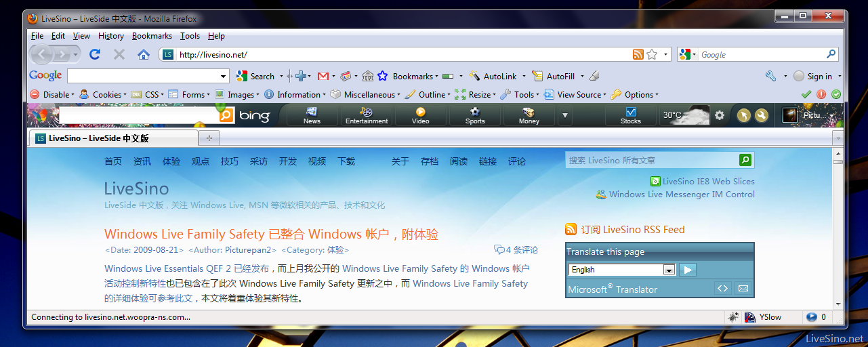Click the Stop loading X icon
This screenshot has height=347, width=868.
pos(119,54)
